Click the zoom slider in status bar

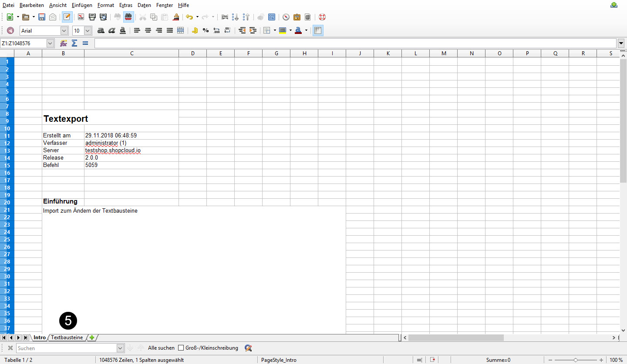(x=575, y=360)
